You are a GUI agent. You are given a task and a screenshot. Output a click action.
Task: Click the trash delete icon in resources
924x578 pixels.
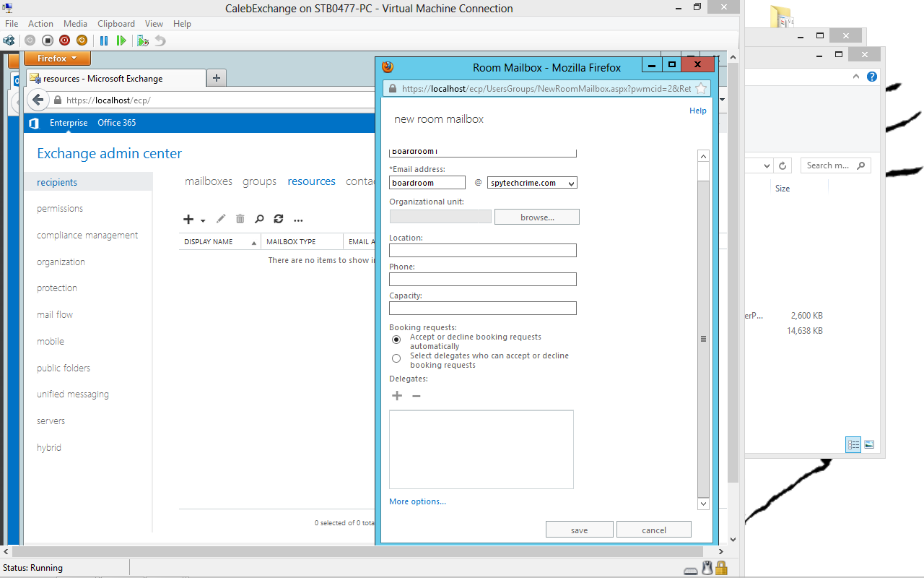[240, 219]
